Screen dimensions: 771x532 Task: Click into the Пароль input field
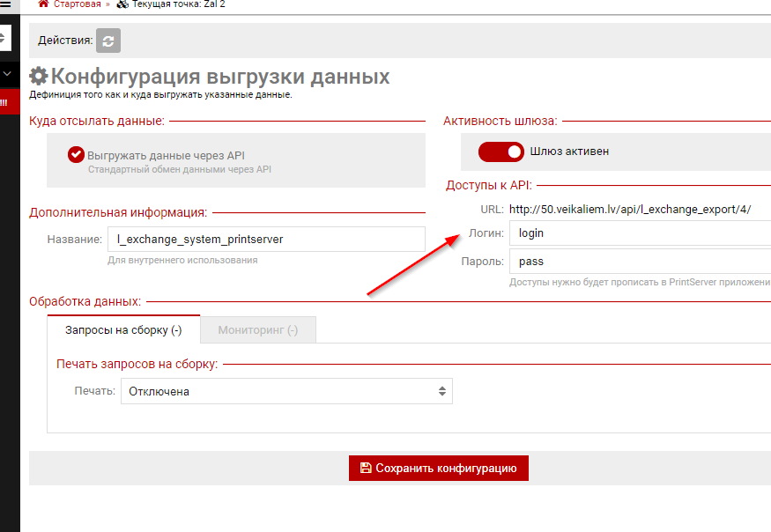(639, 262)
